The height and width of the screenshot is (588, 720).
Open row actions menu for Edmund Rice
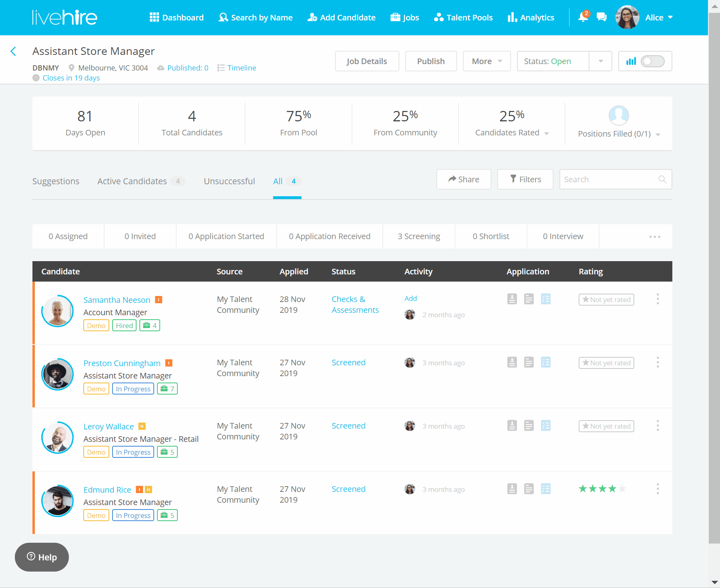(658, 489)
